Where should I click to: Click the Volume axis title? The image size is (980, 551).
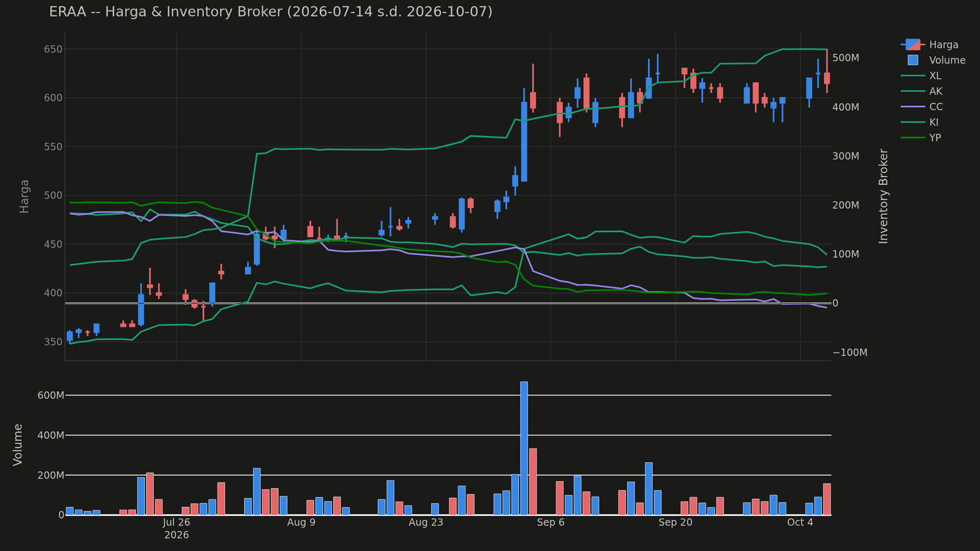click(x=18, y=444)
